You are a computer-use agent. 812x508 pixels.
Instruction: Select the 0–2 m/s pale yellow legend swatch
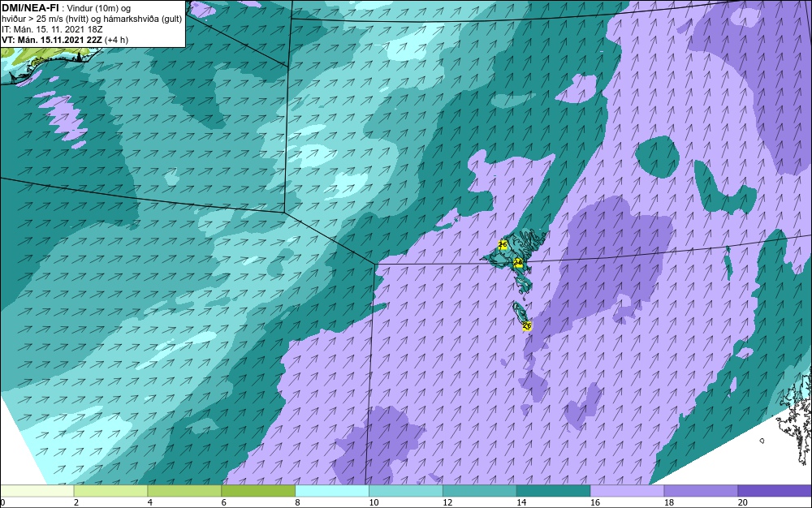click(37, 491)
